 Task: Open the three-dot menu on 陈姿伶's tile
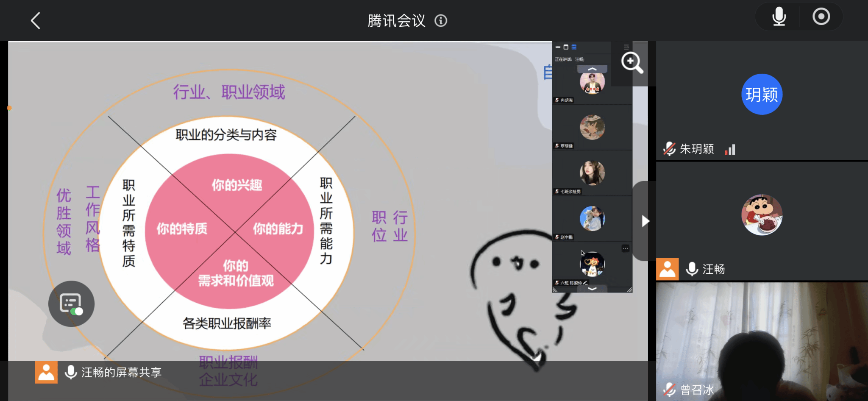pos(625,248)
